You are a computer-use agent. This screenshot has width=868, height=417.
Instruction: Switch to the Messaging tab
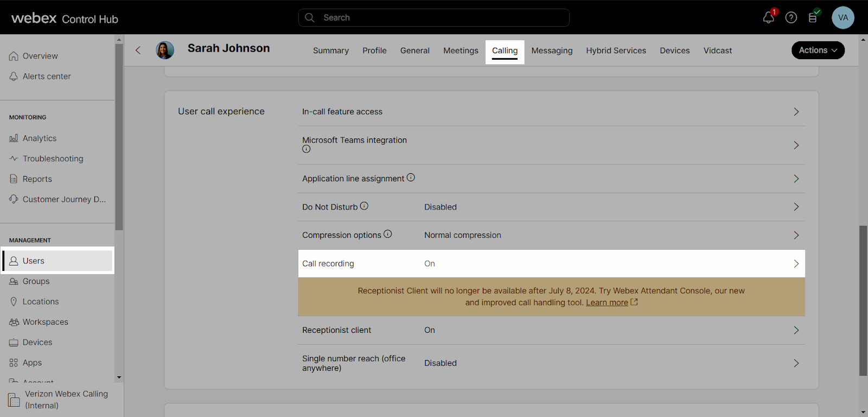[552, 50]
